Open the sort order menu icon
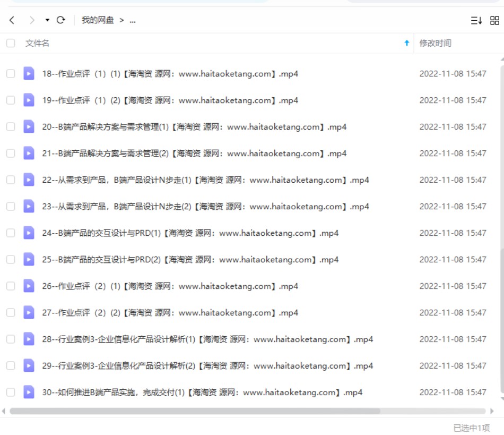This screenshot has height=435, width=504. coord(476,21)
